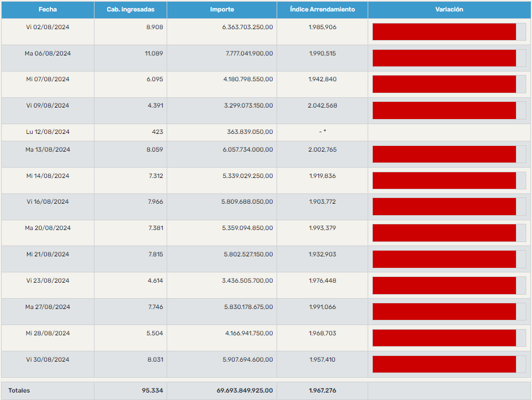Click the index value 2.042,568
This screenshot has width=532, height=400.
[x=322, y=105]
